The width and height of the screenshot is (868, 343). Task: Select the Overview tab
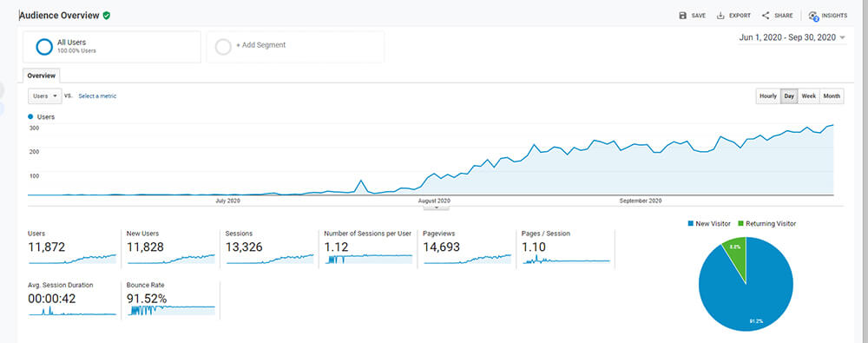pyautogui.click(x=42, y=76)
